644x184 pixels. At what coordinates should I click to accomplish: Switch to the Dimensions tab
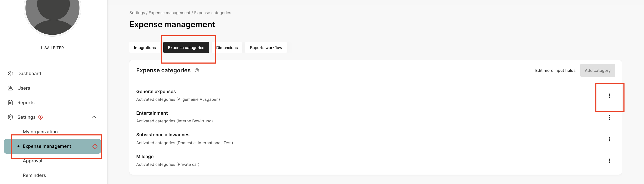[227, 47]
